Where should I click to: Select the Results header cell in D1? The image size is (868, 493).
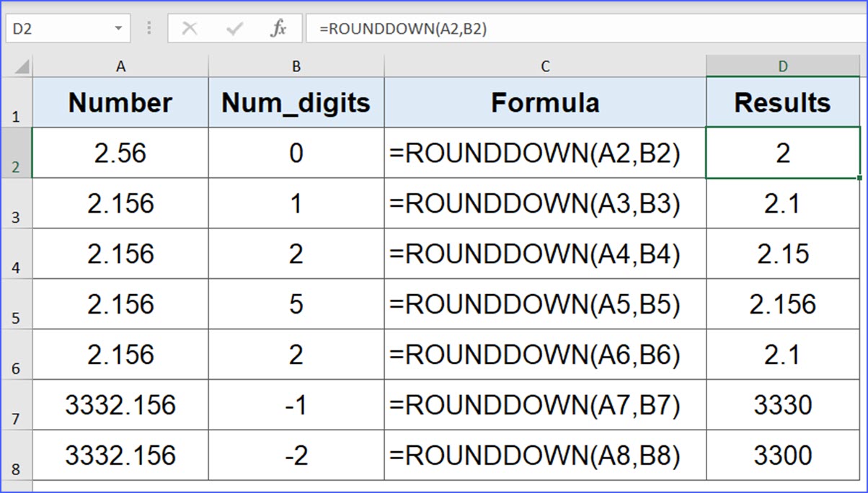783,102
